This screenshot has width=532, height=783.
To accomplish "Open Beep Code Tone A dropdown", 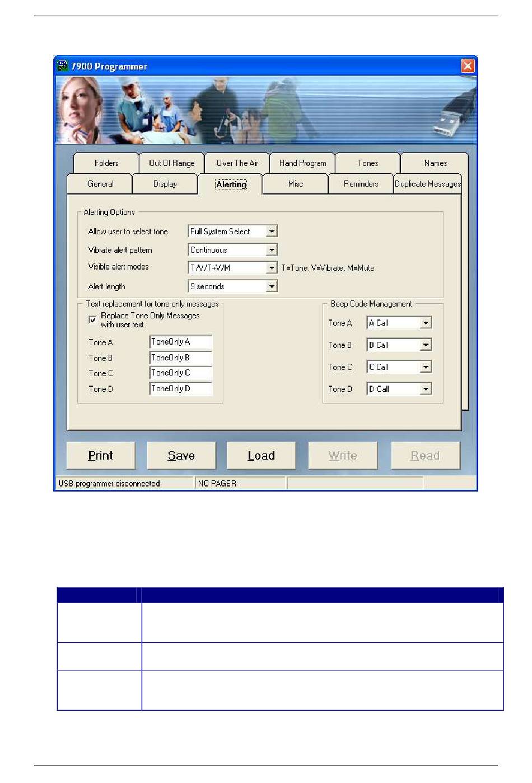I will (426, 323).
